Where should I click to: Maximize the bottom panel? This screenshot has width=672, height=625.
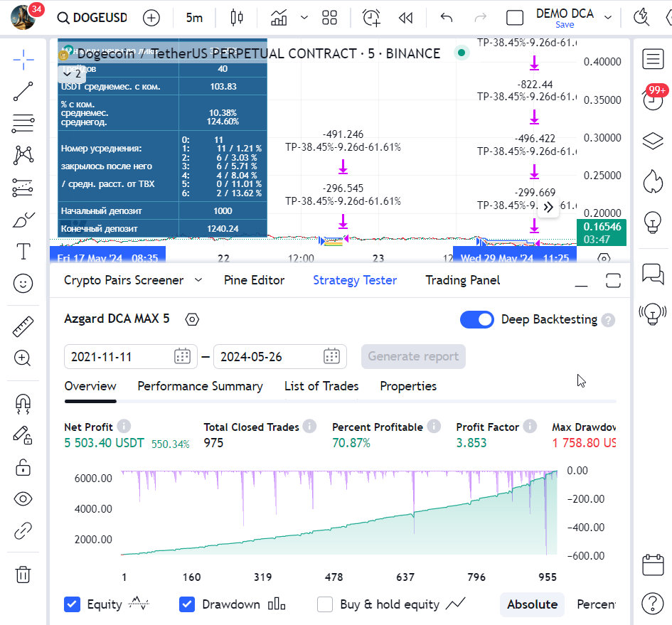[613, 281]
